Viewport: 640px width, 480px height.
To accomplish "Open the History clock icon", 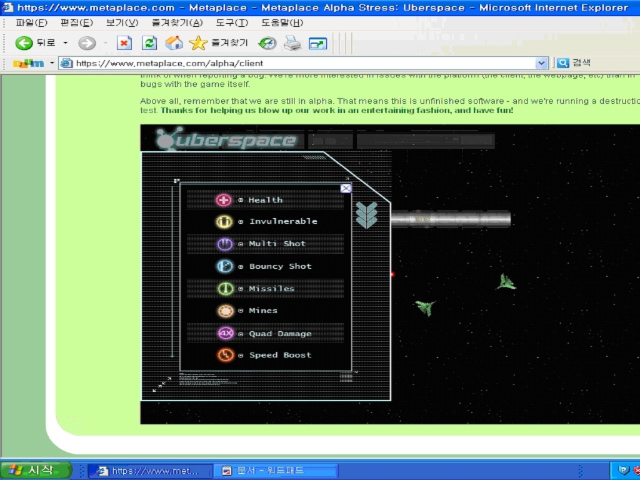I will 267,43.
